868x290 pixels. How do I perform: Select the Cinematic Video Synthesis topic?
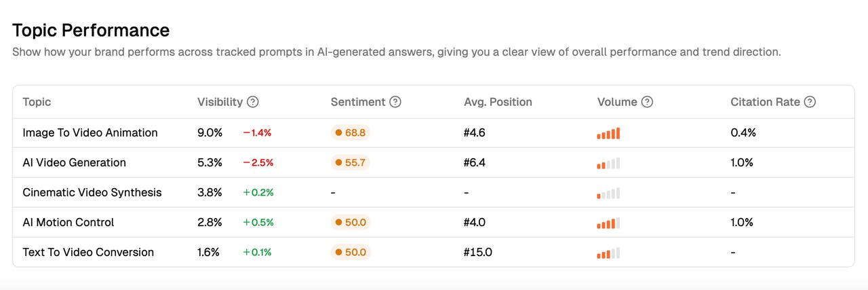(x=92, y=192)
